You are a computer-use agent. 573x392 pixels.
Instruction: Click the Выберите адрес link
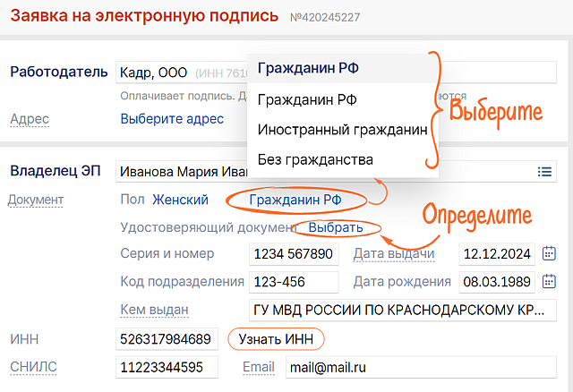(172, 119)
